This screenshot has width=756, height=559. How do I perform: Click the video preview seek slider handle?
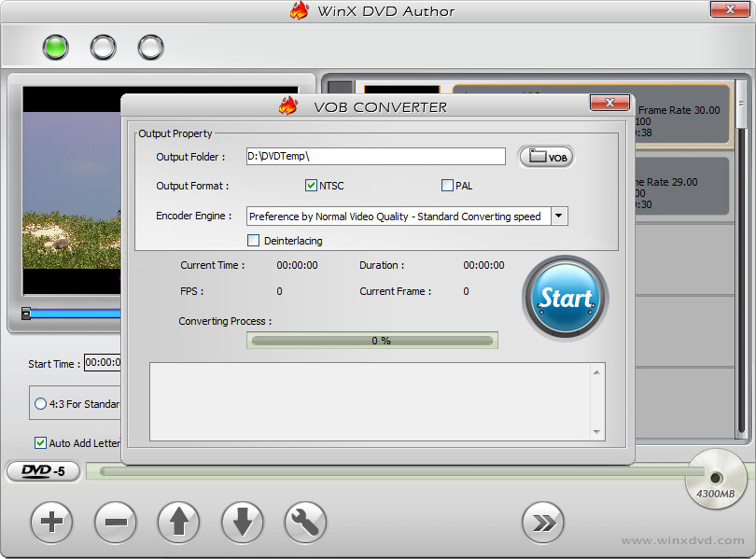(x=26, y=314)
